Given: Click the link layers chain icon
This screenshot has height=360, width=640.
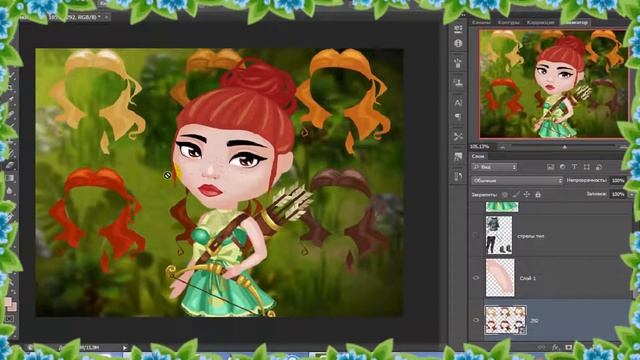Looking at the screenshot, I should point(541,347).
